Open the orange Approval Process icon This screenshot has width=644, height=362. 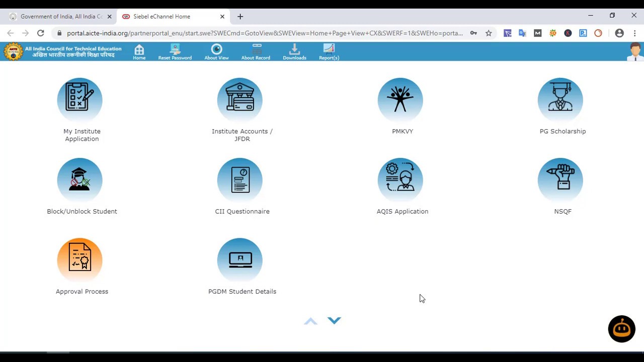tap(79, 260)
